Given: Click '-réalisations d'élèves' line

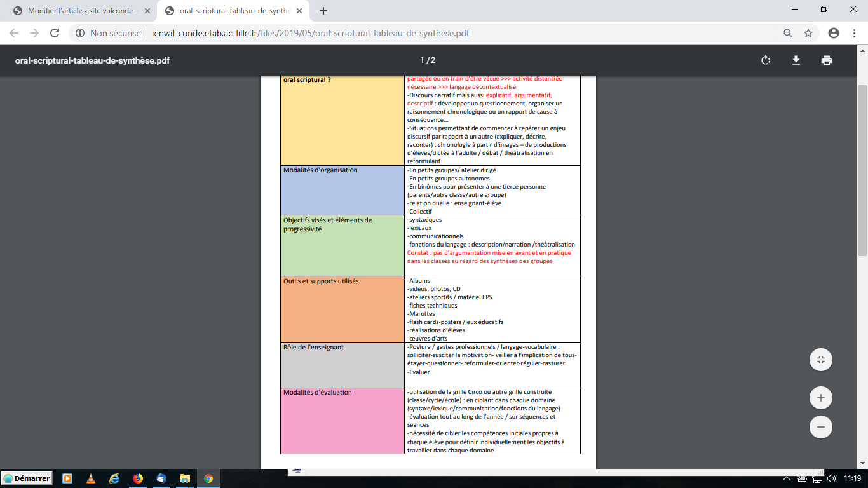Looking at the screenshot, I should pyautogui.click(x=436, y=330).
